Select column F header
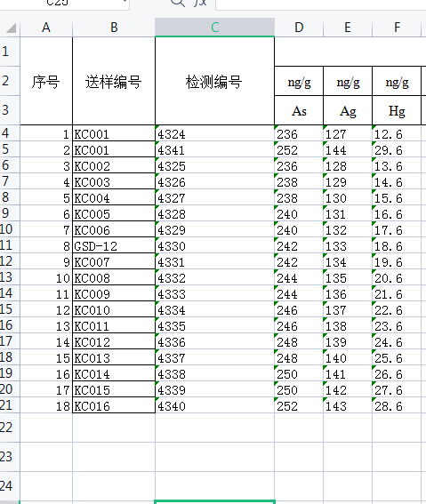 [x=397, y=28]
